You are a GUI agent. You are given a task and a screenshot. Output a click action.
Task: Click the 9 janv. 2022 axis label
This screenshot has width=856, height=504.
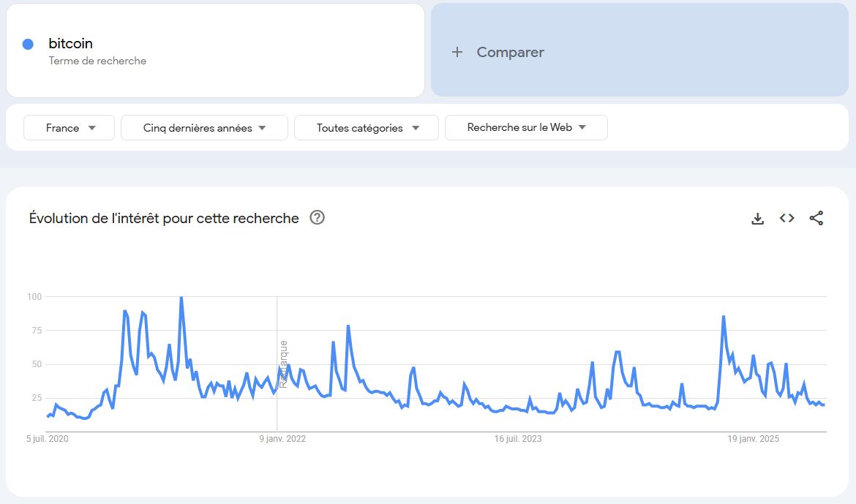tap(283, 439)
